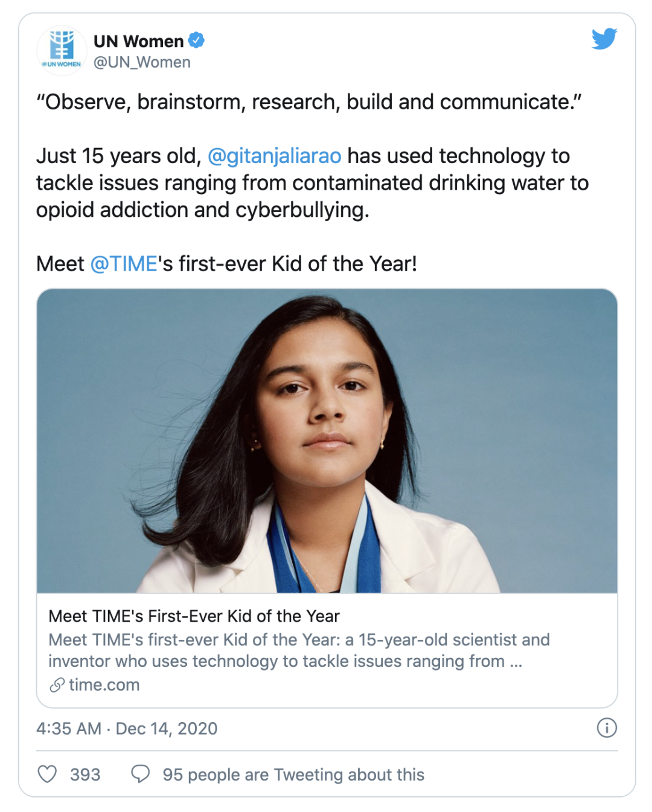
Task: Visit the @UN_Women handle
Action: [x=142, y=62]
